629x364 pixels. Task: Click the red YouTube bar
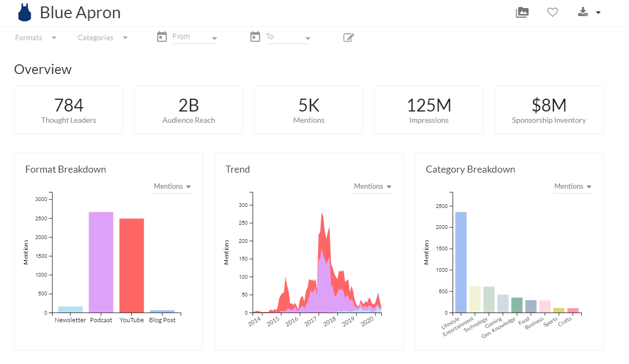point(131,265)
